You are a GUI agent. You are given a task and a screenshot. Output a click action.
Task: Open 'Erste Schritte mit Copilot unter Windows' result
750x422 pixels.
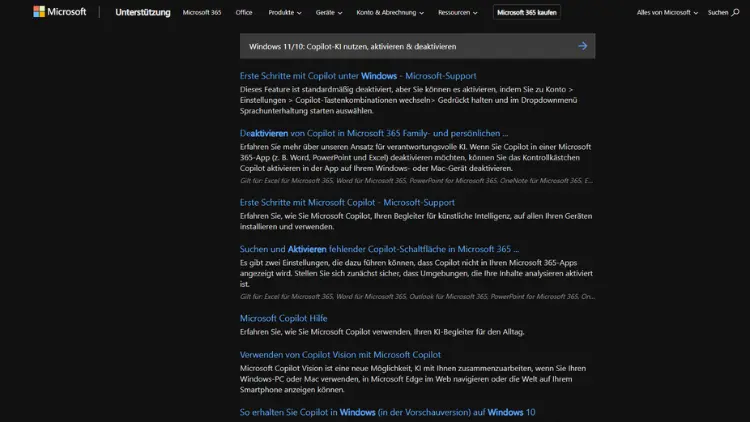(358, 76)
